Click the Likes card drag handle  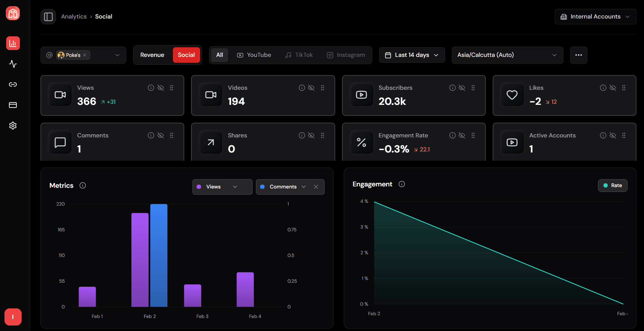click(624, 88)
